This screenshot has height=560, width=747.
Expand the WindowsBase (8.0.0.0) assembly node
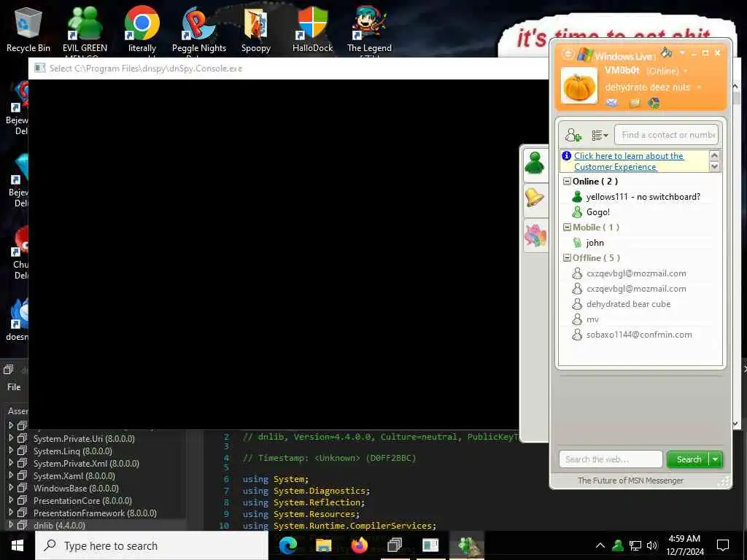pyautogui.click(x=10, y=488)
